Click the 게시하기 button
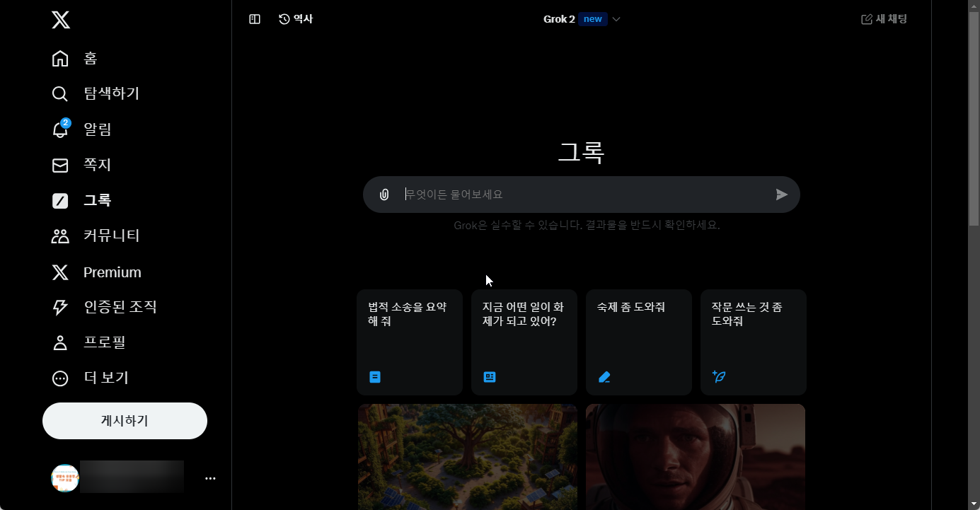980x510 pixels. (x=125, y=420)
